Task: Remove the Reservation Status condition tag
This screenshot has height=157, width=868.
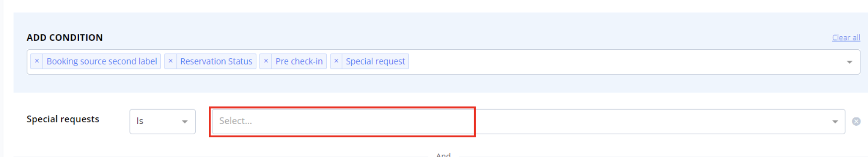Action: [x=170, y=61]
